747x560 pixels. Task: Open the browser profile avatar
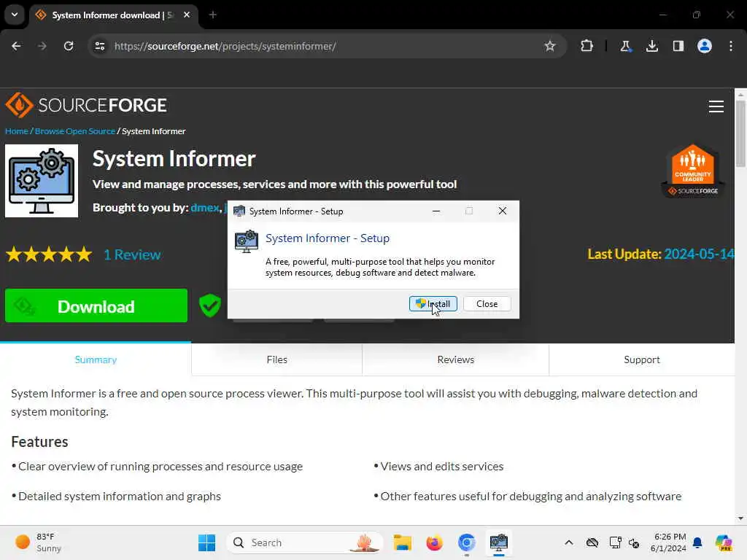coord(705,46)
